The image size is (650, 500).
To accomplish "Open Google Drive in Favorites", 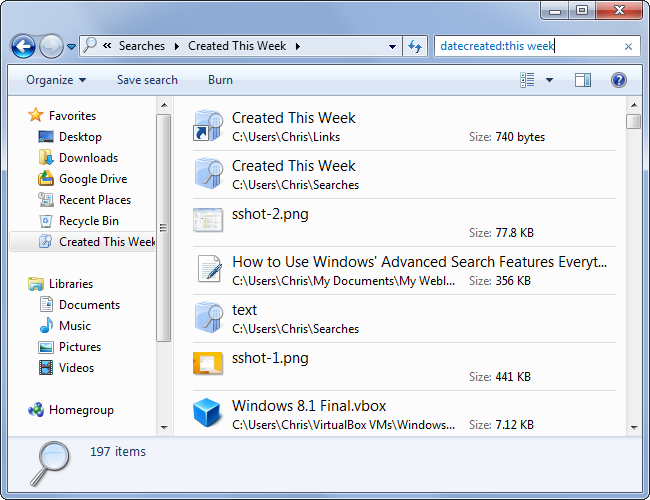I will [x=92, y=179].
